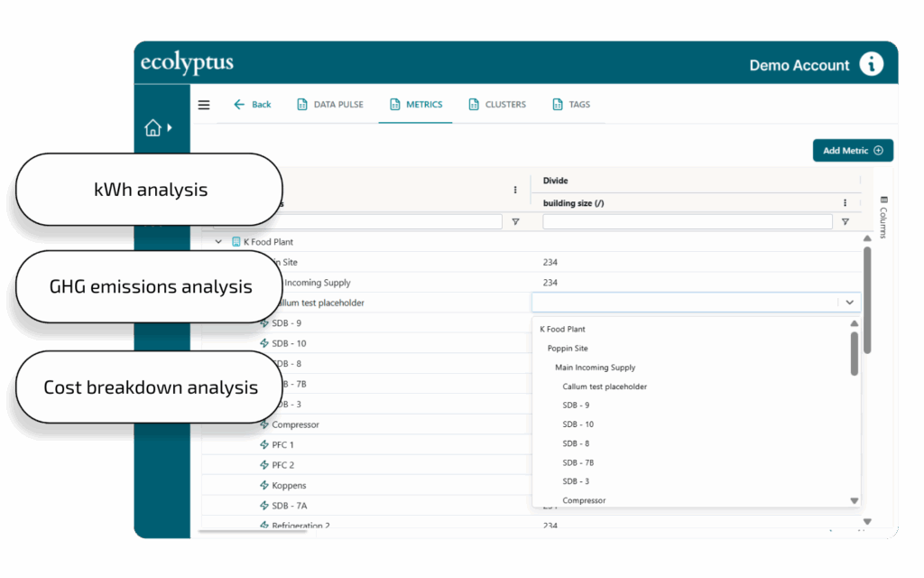Click the dropdown list scroll down arrow
Image resolution: width=924 pixels, height=578 pixels.
[x=855, y=500]
